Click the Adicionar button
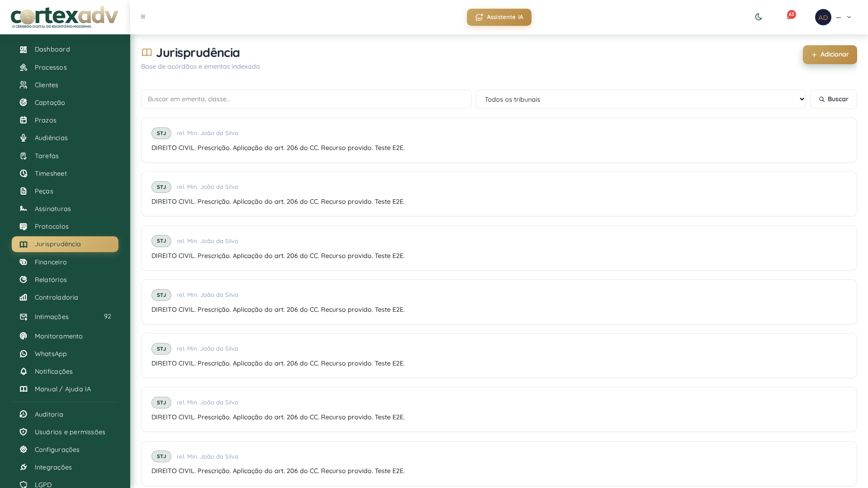Viewport: 868px width, 488px height. [x=830, y=55]
